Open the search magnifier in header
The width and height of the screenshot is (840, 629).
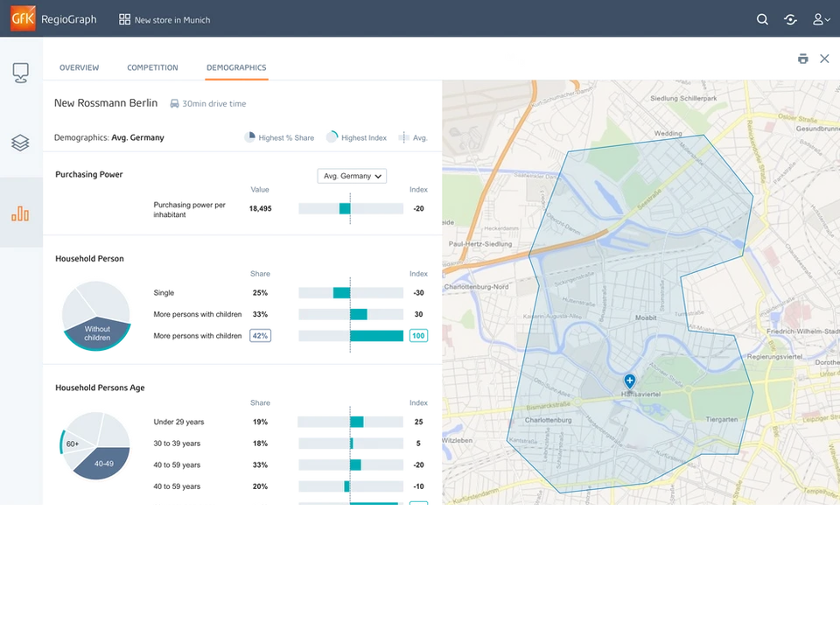(762, 20)
